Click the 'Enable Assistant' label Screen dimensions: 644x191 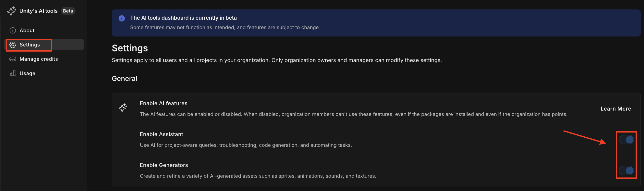(162, 134)
